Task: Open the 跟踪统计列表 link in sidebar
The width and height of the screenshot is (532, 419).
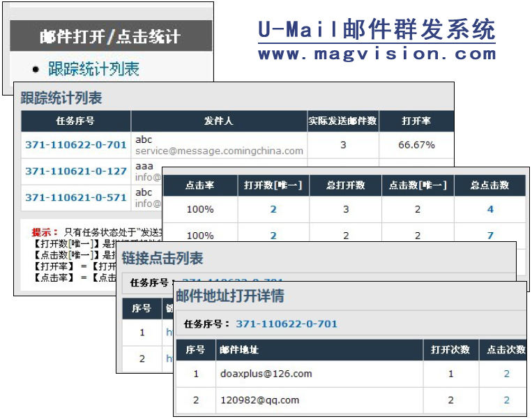Action: (93, 69)
